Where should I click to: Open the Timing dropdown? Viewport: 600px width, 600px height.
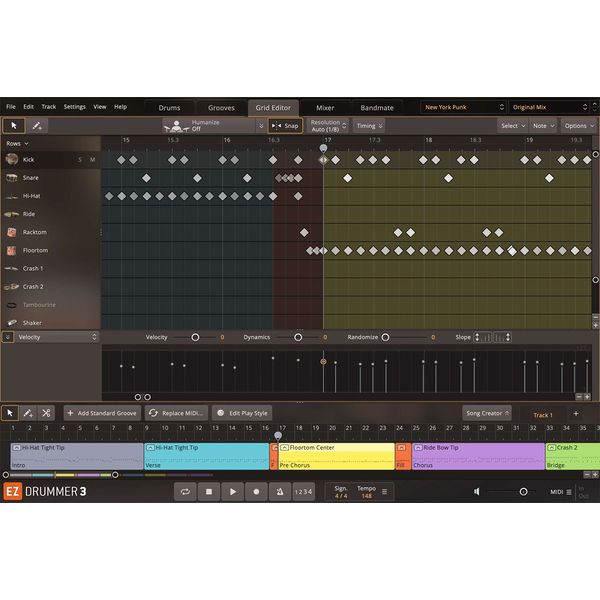(x=369, y=126)
